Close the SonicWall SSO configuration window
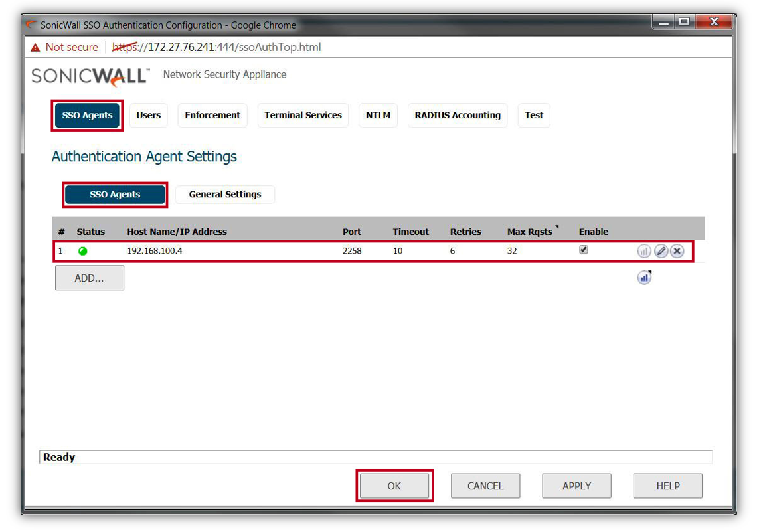The height and width of the screenshot is (532, 761). [x=713, y=22]
